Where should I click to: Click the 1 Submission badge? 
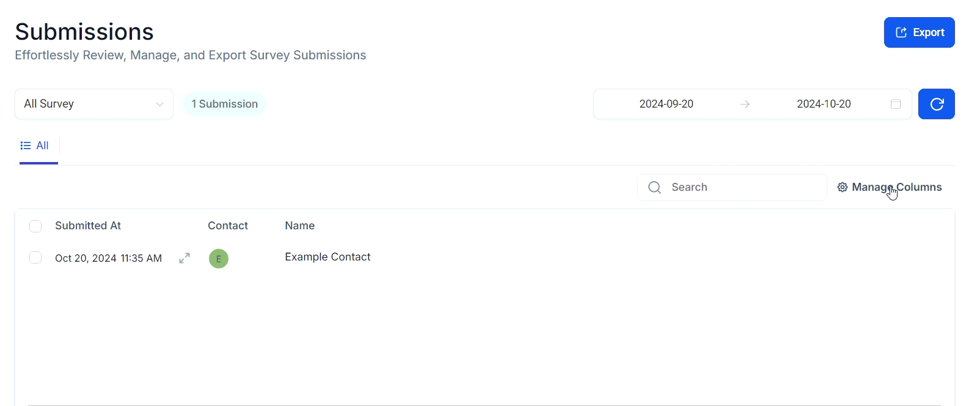coord(225,104)
